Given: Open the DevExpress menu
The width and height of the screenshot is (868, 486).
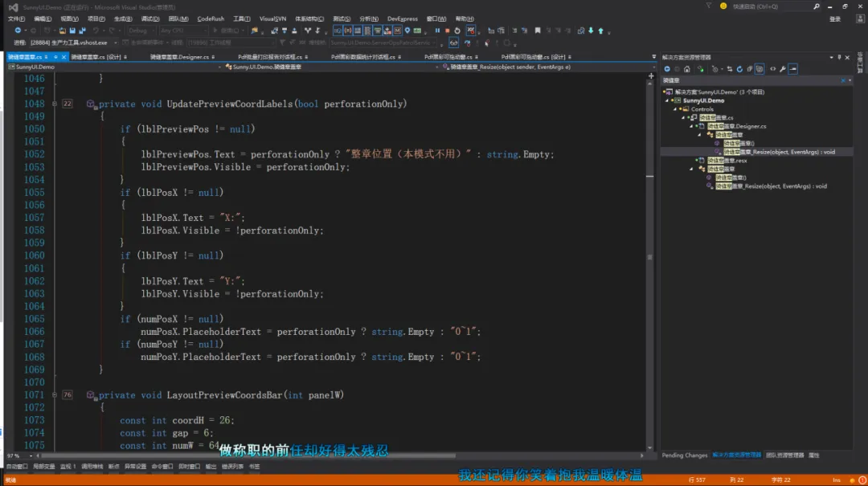Looking at the screenshot, I should 403,18.
